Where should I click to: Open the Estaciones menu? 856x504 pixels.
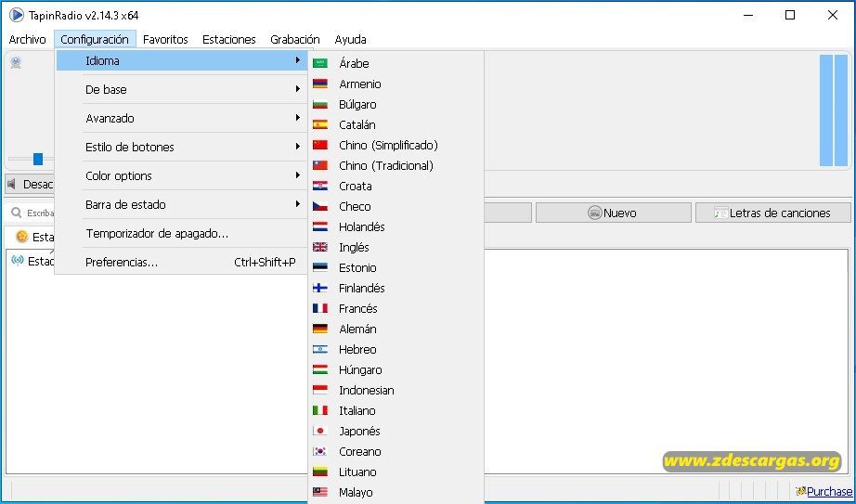tap(228, 39)
